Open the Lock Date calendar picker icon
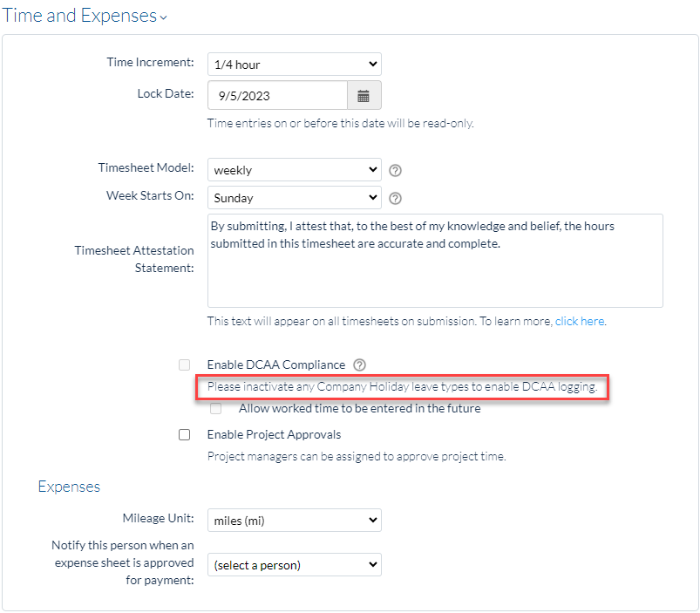Viewport: 700px width, 613px height. coord(364,94)
